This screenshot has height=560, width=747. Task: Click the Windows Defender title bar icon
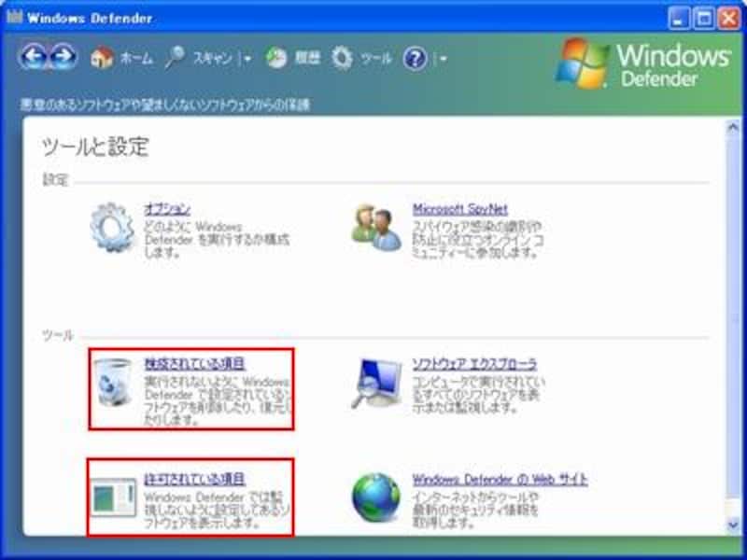pyautogui.click(x=15, y=18)
